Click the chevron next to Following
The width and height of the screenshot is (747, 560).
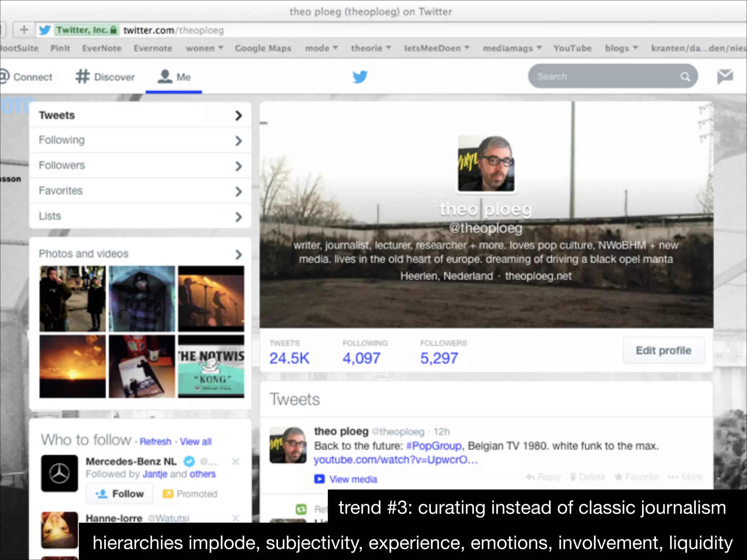pyautogui.click(x=239, y=141)
